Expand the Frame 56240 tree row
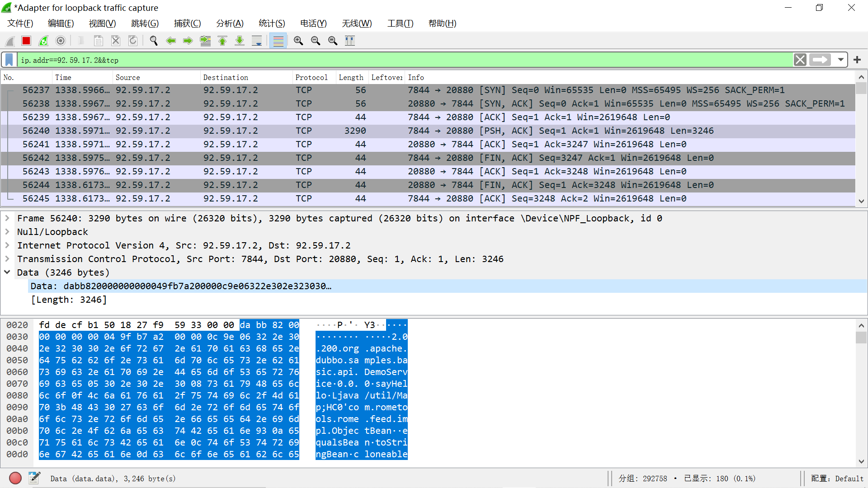This screenshot has width=868, height=488. (x=7, y=218)
